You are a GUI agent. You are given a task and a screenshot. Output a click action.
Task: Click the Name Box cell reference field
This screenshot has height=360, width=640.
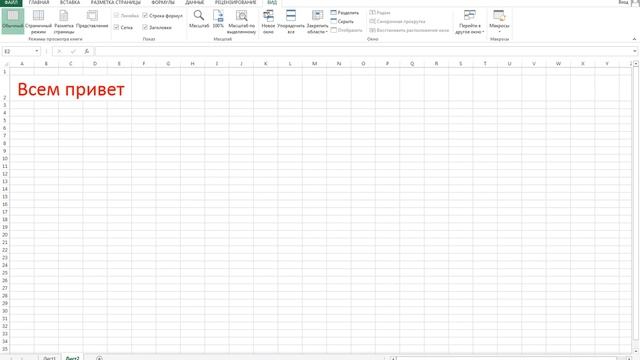click(18, 51)
